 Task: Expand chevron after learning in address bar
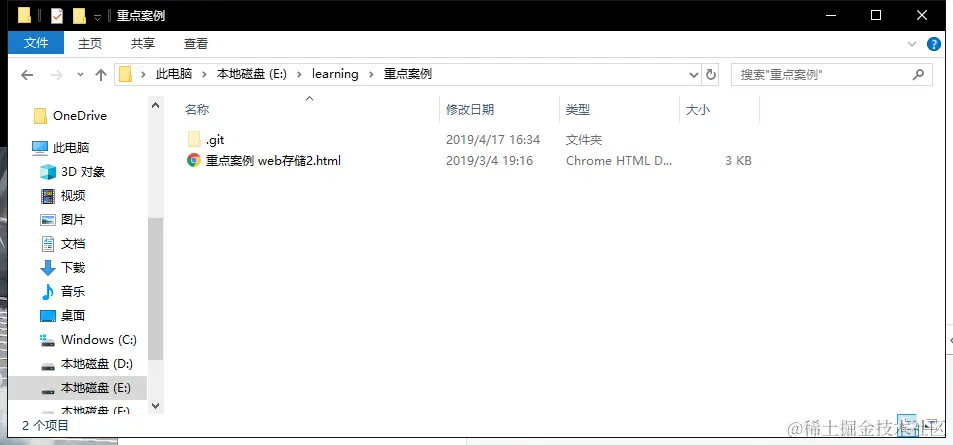(371, 75)
